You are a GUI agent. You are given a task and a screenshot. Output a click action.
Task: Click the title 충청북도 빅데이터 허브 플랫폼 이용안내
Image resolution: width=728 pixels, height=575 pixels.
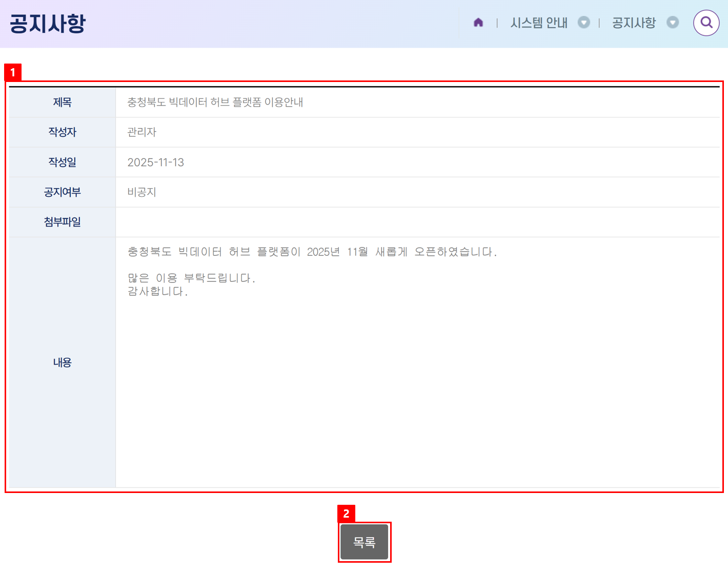[x=215, y=102]
